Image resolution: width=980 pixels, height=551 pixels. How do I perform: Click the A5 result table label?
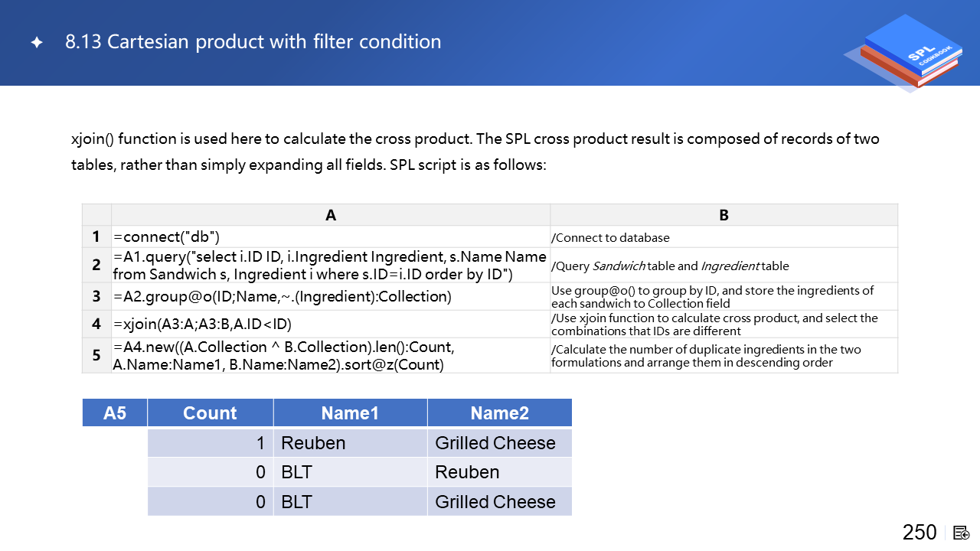pos(115,413)
